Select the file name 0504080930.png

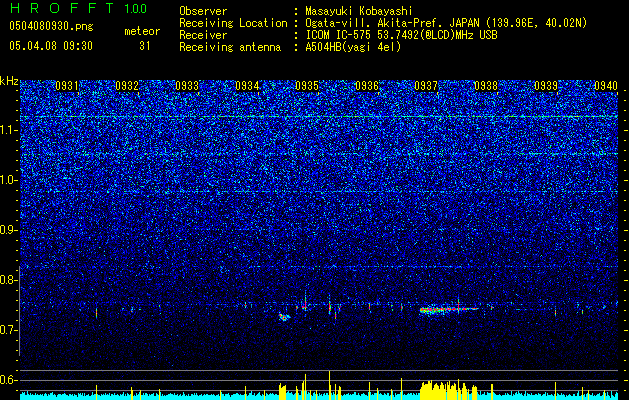(51, 26)
